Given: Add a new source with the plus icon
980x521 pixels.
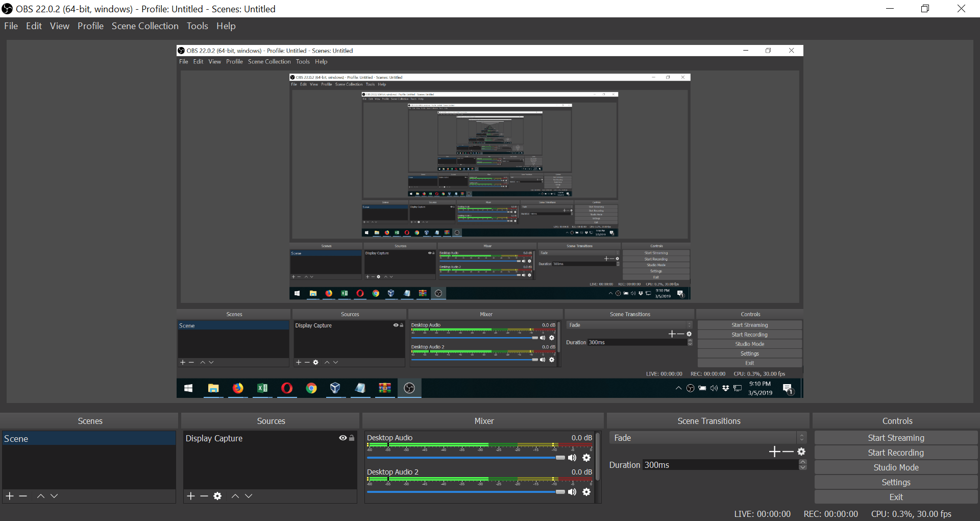Looking at the screenshot, I should click(x=190, y=496).
